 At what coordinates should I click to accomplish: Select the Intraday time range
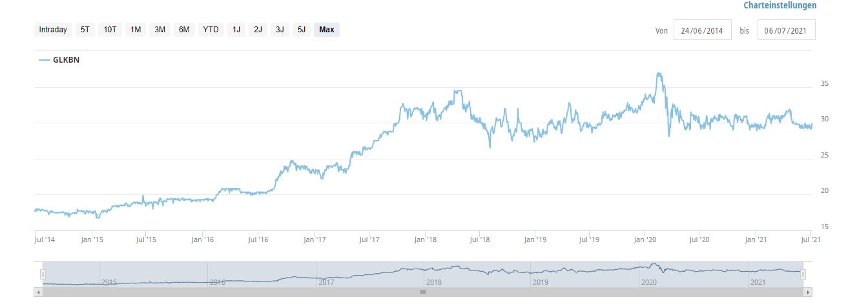click(x=53, y=30)
